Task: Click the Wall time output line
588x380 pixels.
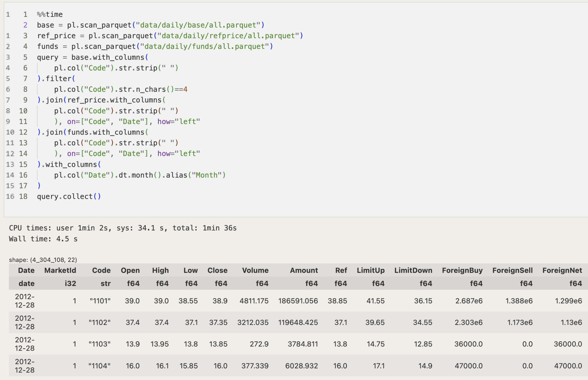Action: 43,239
